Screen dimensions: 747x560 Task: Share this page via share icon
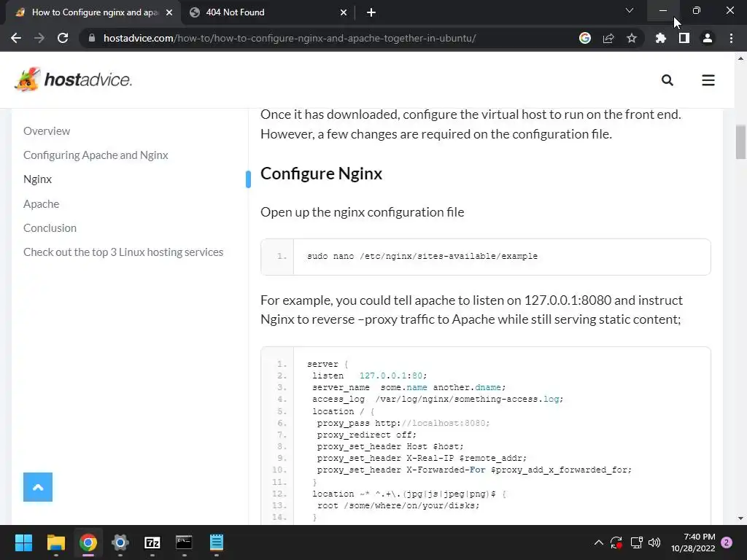[x=608, y=38]
